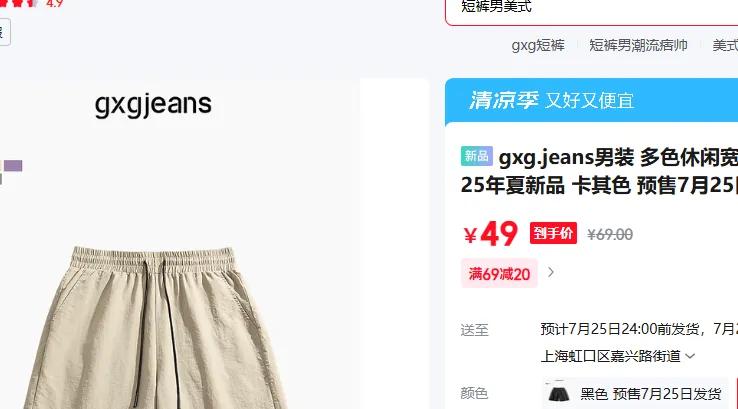Click the purple square on product image
Viewport: 738px width, 409px height.
(13, 166)
